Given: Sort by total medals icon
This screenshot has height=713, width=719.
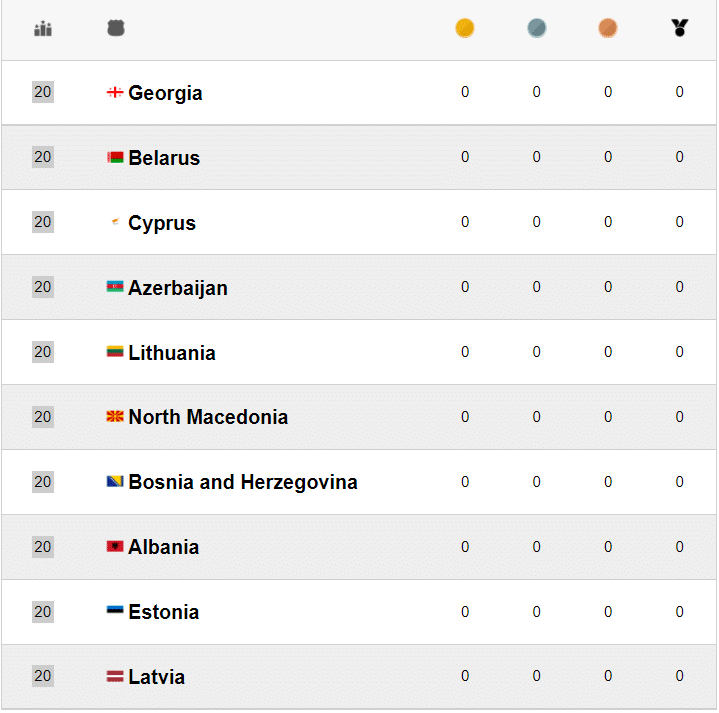Looking at the screenshot, I should click(680, 29).
